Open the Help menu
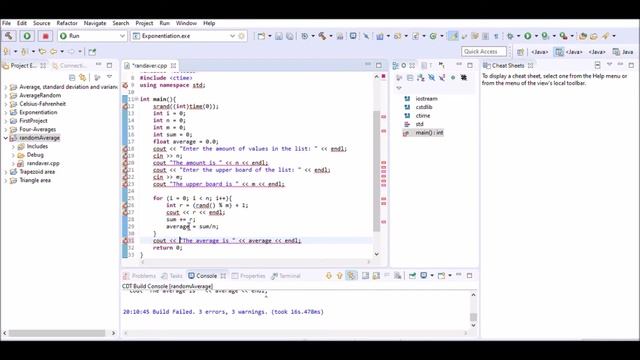640x360 pixels. click(x=209, y=23)
